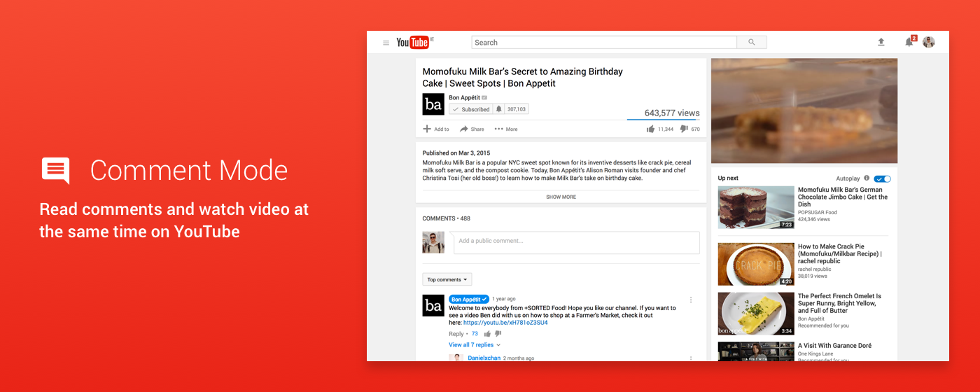Dislike the video with thumbs down
Viewport: 980px width, 392px height.
(685, 129)
